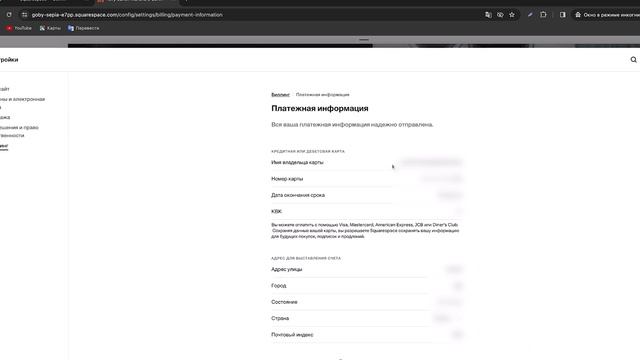The width and height of the screenshot is (640, 360).
Task: Click the Номер карты field
Action: tap(367, 179)
